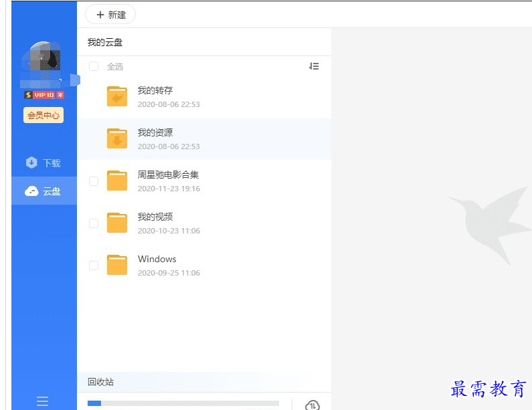The image size is (532, 410).
Task: Click the download shield icon in sidebar
Action: (31, 163)
